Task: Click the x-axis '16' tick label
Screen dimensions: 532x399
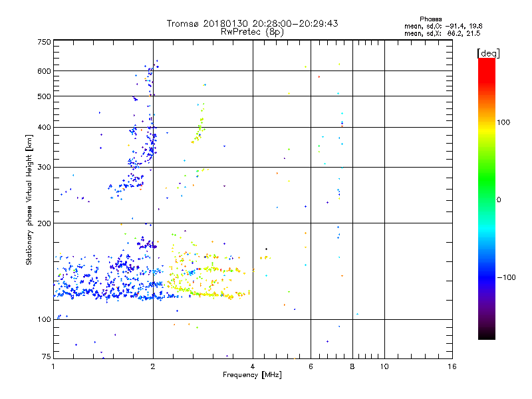Action: (x=452, y=366)
